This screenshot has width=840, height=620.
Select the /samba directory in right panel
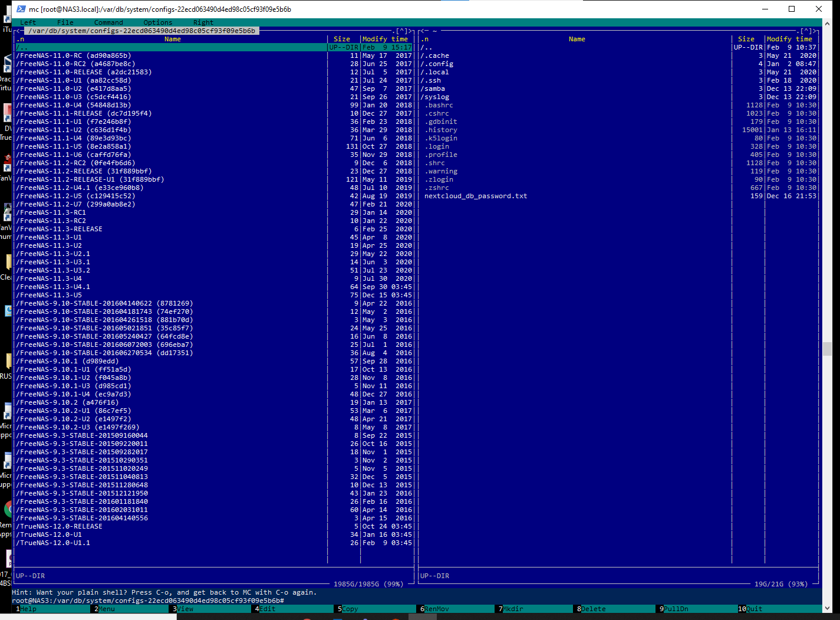click(618, 88)
